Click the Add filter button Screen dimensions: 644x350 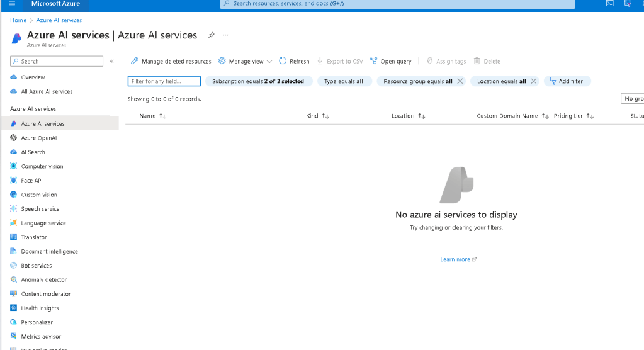pos(567,81)
